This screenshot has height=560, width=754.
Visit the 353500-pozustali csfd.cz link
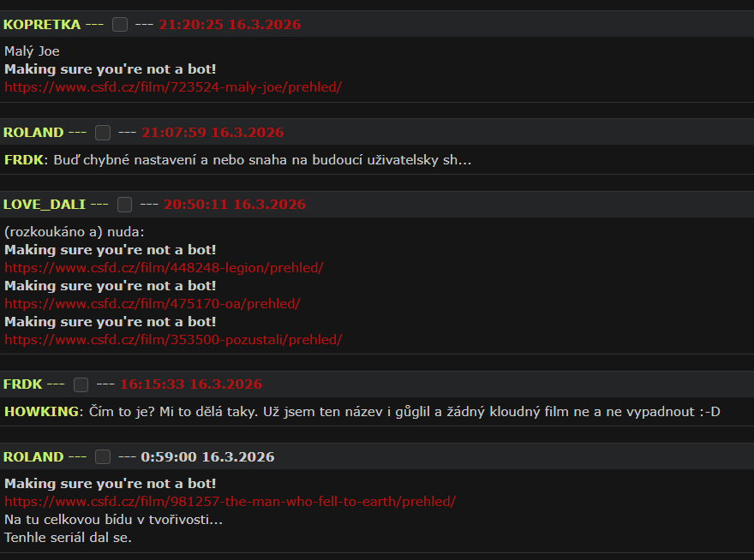173,340
